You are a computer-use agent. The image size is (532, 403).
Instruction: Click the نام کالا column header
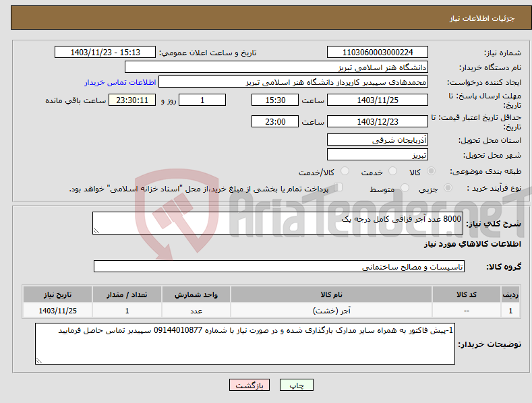[331, 294]
